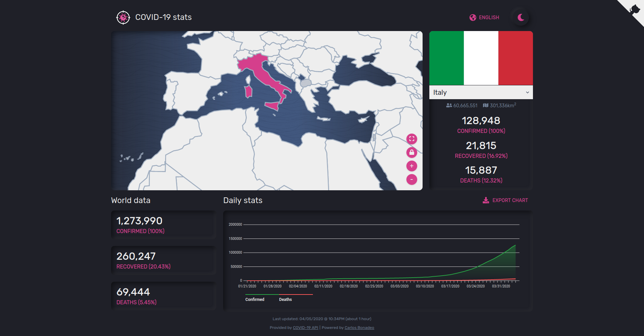This screenshot has height=336, width=644.
Task: Zoom out on the map
Action: [x=412, y=179]
